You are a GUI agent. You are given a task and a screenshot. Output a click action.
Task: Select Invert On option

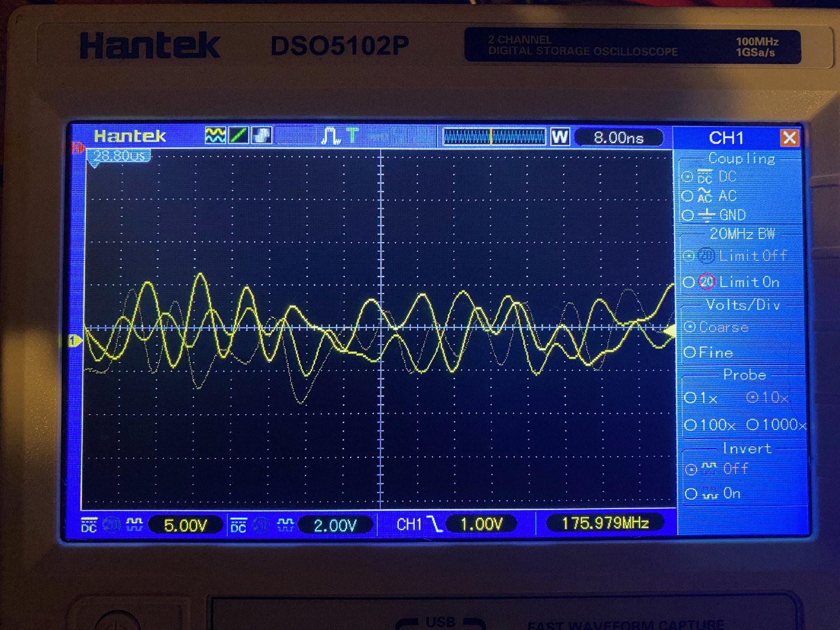pos(691,494)
